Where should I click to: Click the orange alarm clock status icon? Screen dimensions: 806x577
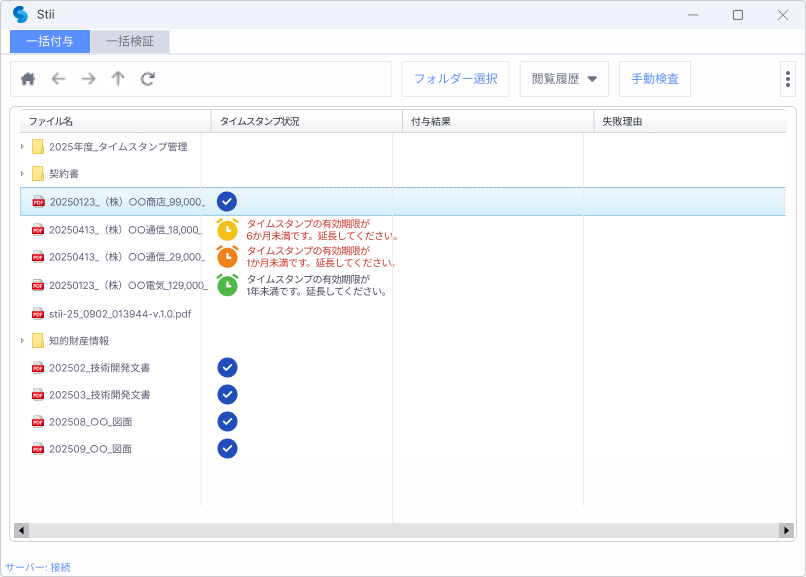[x=227, y=257]
